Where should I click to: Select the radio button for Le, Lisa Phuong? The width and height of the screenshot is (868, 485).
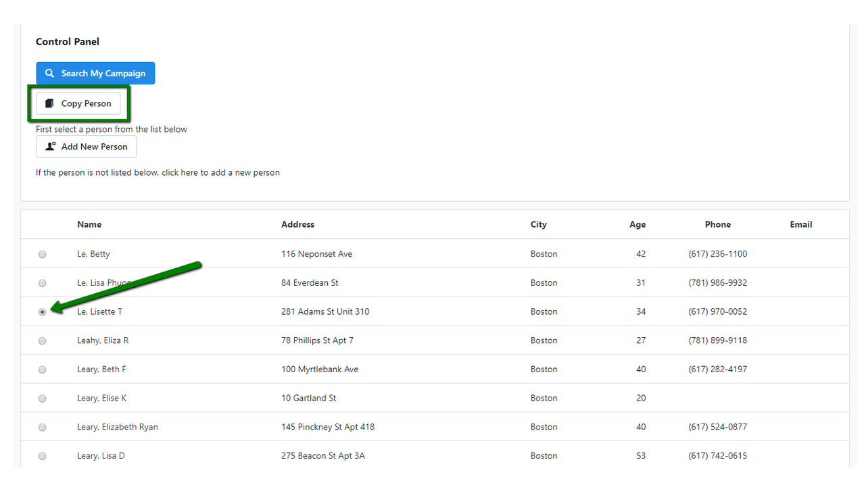point(43,283)
